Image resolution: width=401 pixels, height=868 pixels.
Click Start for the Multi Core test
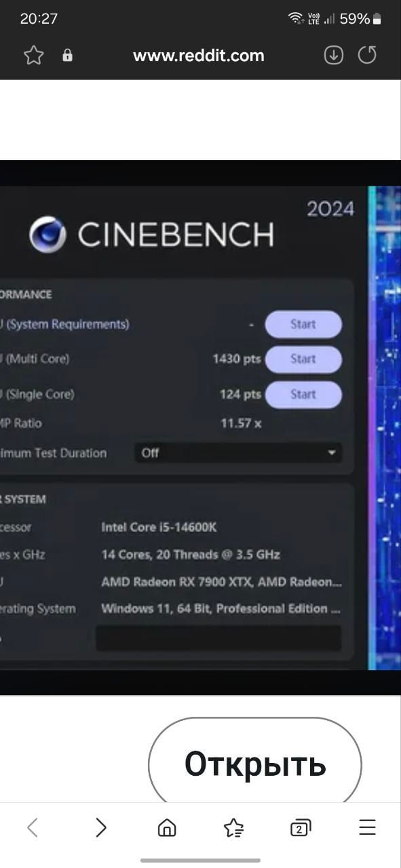tap(303, 359)
